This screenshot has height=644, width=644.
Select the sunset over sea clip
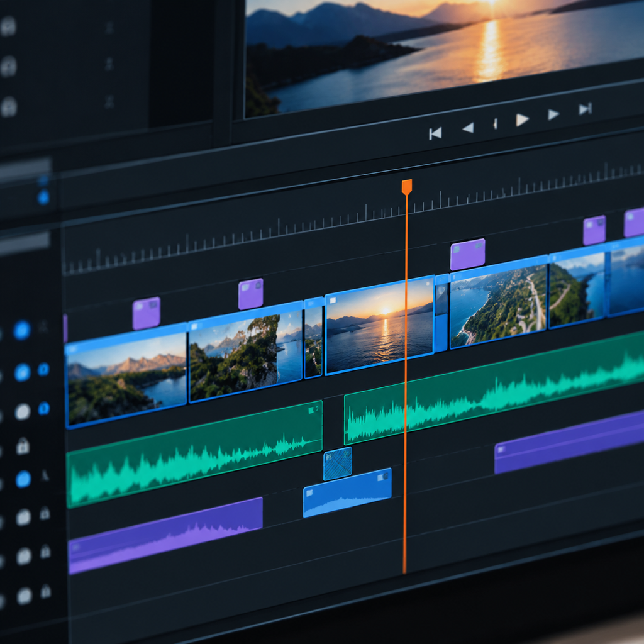tap(379, 325)
